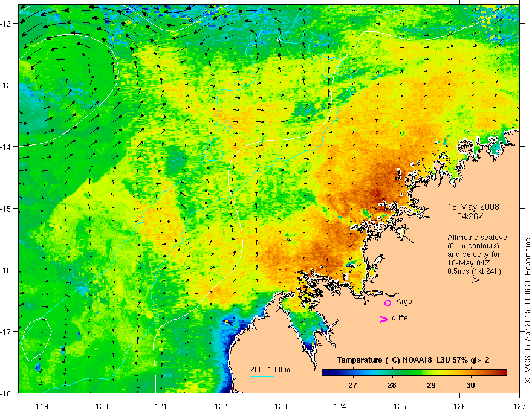Screen dimensions: 532x411
Task: Click longitude axis label 119
Action: coord(42,407)
